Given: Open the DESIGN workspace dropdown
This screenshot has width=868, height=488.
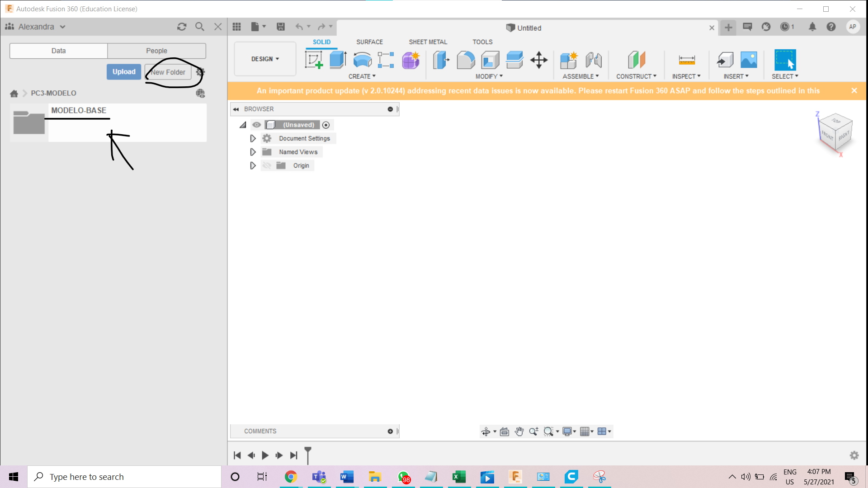Looking at the screenshot, I should pyautogui.click(x=265, y=59).
